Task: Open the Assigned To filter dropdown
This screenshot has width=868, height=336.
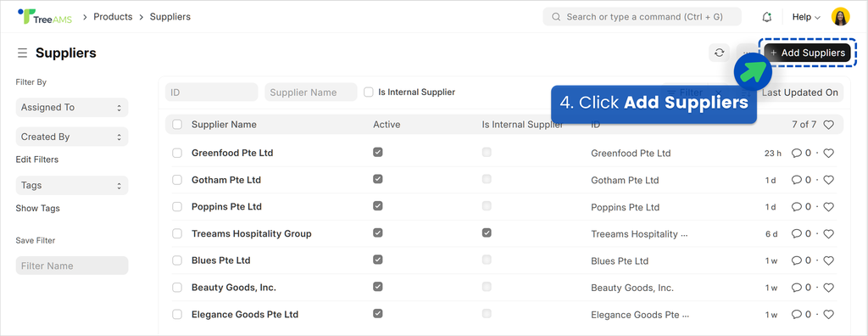Action: (x=72, y=108)
